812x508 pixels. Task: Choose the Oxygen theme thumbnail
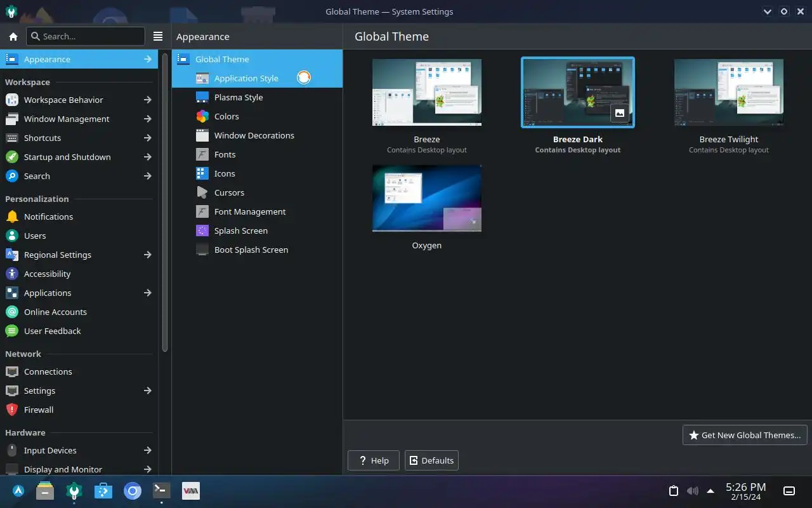427,198
